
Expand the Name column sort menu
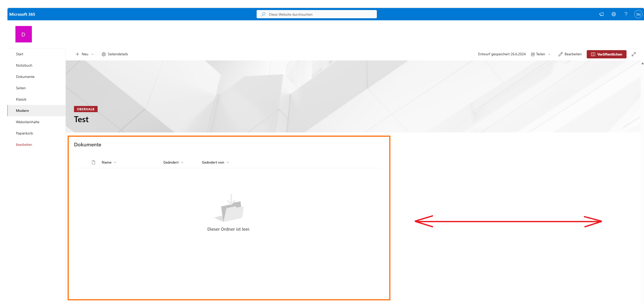pyautogui.click(x=109, y=162)
